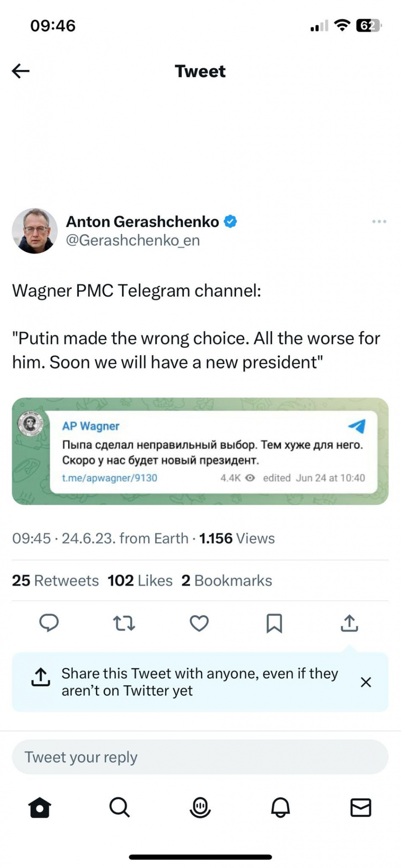This screenshot has width=401, height=868.
Task: Open the t.me/apwagner/9130 link
Action: [x=110, y=478]
